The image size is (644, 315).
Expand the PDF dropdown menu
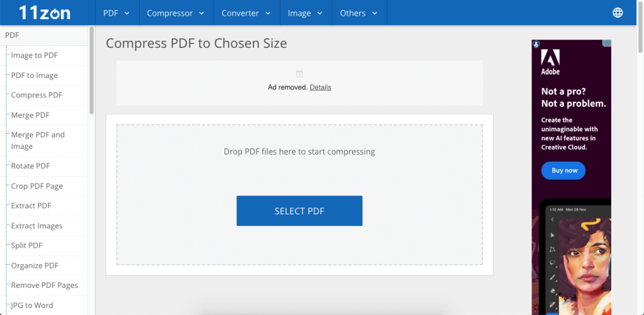tap(116, 13)
